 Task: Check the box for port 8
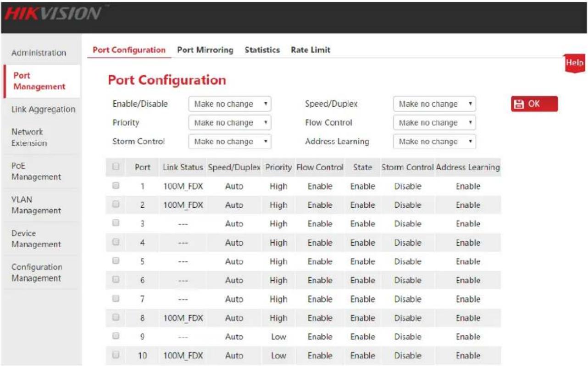[x=116, y=318]
